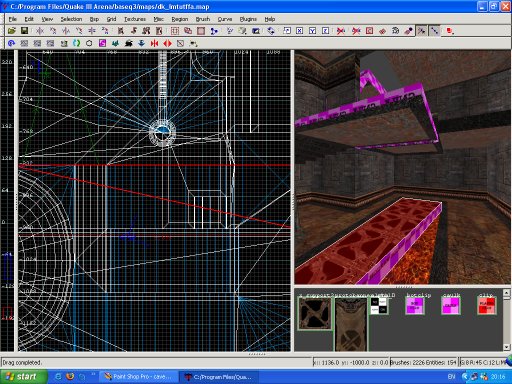Select the red clip texture swatch
512x384 pixels.
tap(487, 306)
